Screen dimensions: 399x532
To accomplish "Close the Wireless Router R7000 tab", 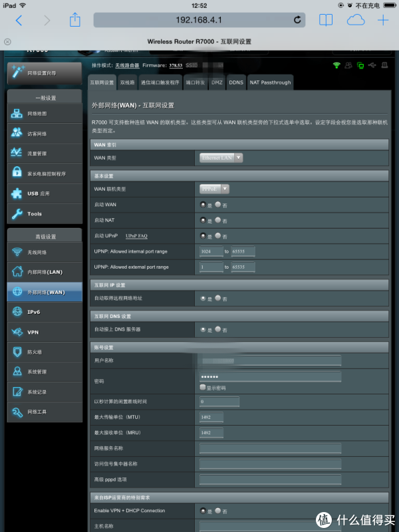I will (7, 42).
